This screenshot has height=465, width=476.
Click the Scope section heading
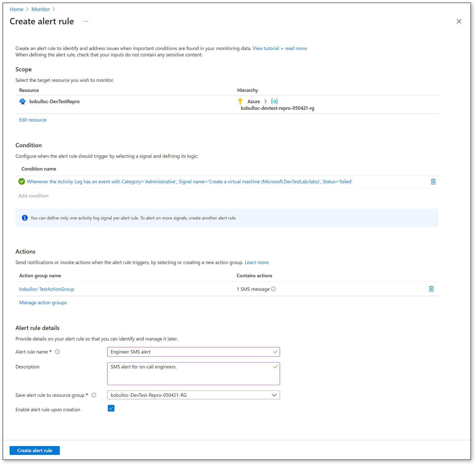[x=23, y=69]
